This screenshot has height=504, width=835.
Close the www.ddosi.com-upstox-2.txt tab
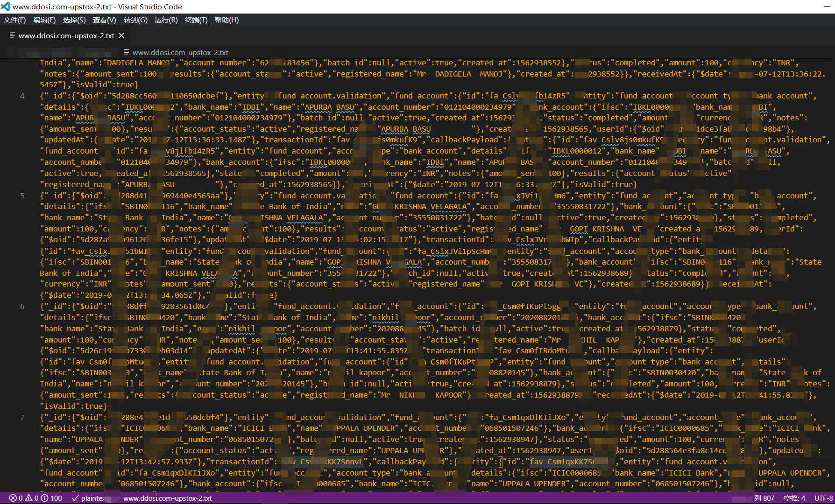click(x=121, y=36)
